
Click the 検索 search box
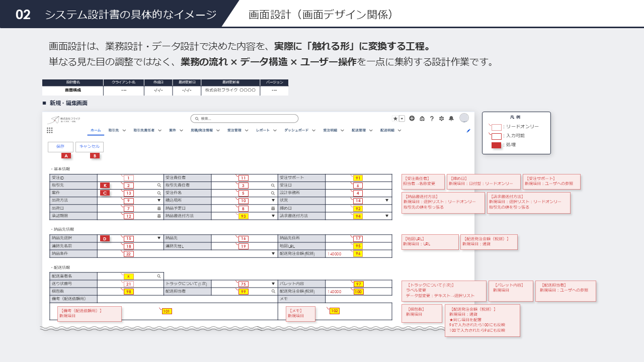pos(245,119)
